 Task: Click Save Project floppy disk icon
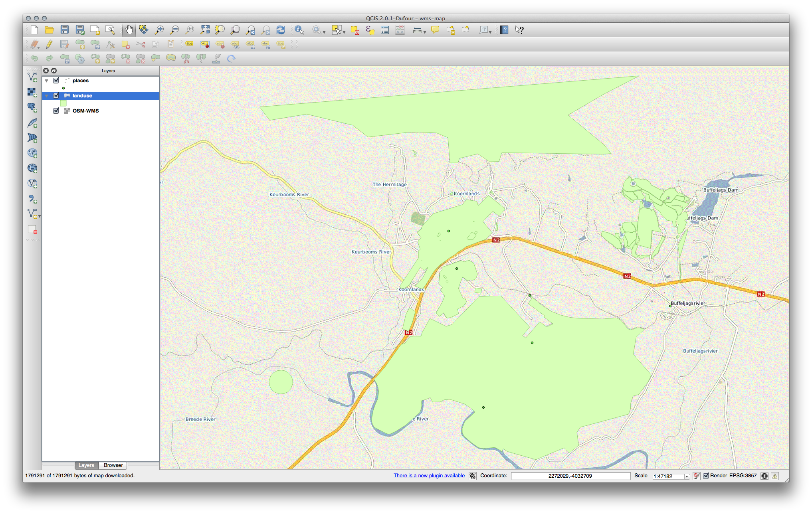click(x=64, y=30)
